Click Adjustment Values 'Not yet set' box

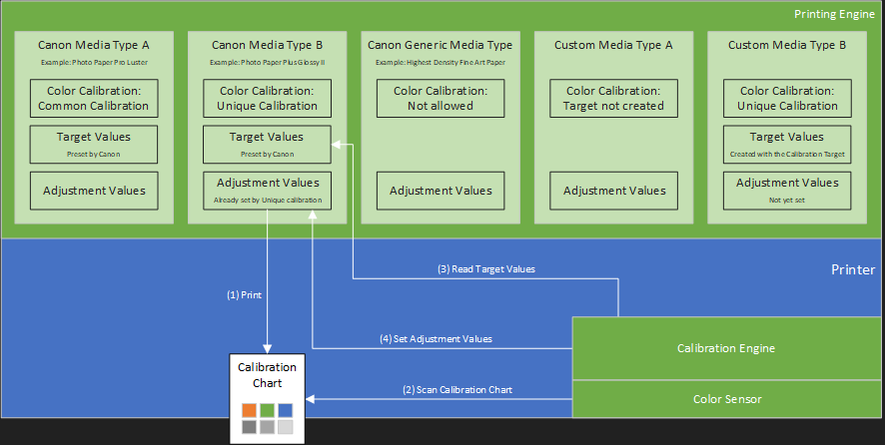787,191
